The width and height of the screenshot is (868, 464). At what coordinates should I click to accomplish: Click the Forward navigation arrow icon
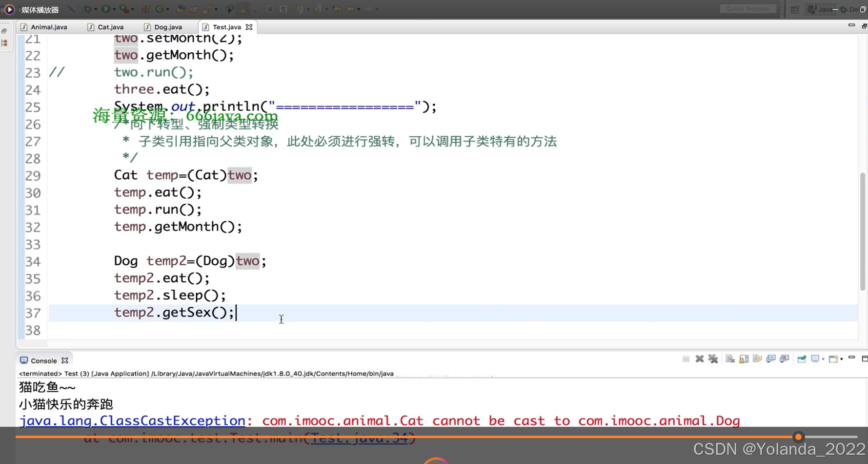pos(368,9)
